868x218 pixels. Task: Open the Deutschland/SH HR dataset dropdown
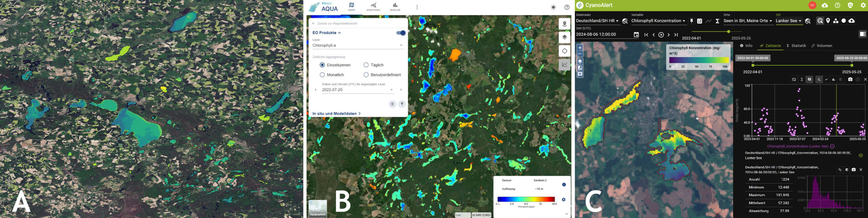point(597,21)
